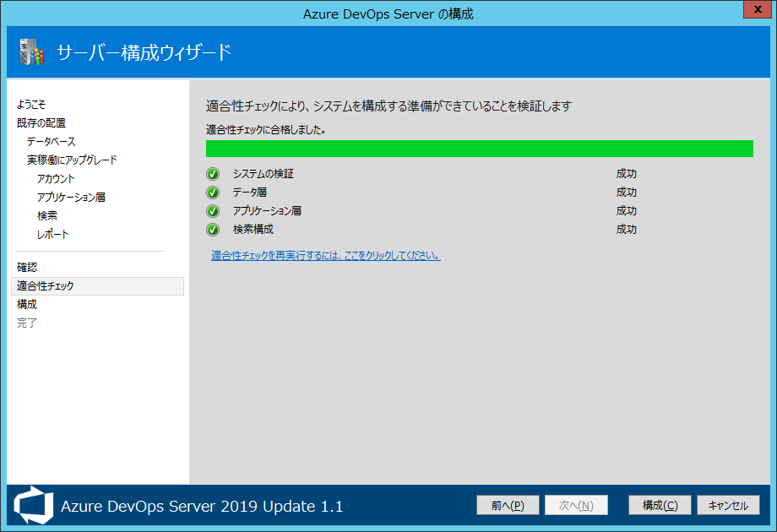Image resolution: width=777 pixels, height=532 pixels.
Task: Click 成功 status for アプリケーション層
Action: (x=627, y=211)
